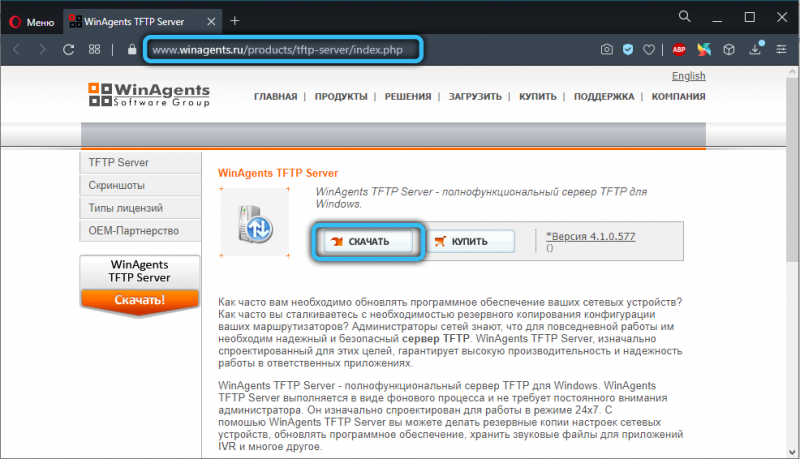The width and height of the screenshot is (800, 459).
Task: Open the КУПИТЬ navigation item
Action: 538,96
